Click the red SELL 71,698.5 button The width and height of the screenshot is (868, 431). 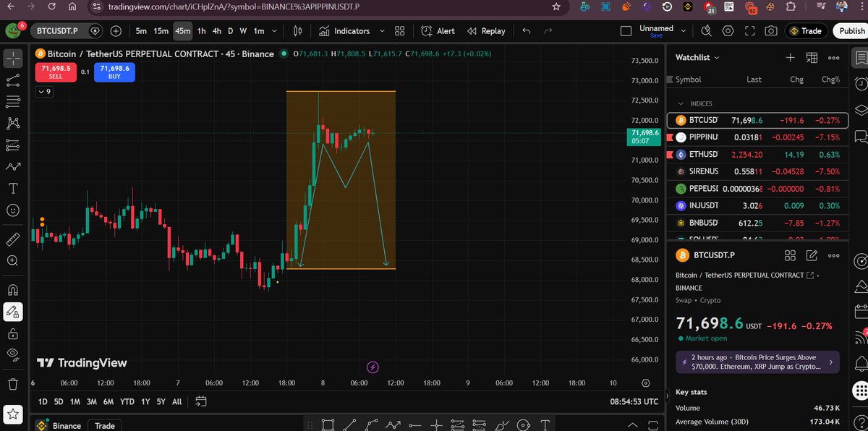(x=55, y=72)
